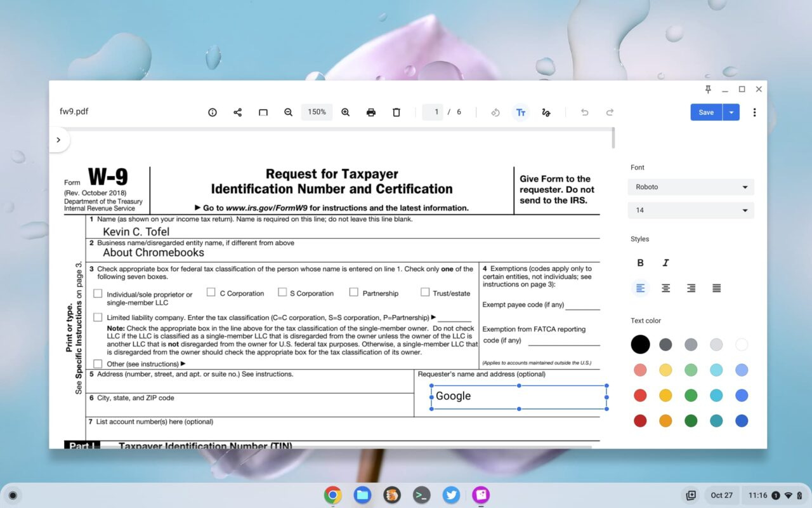Open the holding space tray icon
The image size is (812, 508).
click(691, 495)
